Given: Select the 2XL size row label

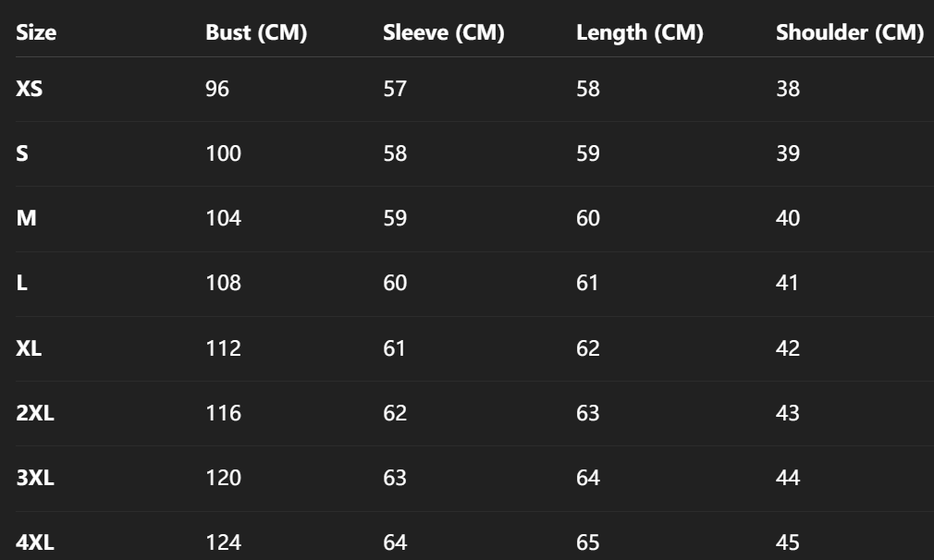Looking at the screenshot, I should 35,413.
